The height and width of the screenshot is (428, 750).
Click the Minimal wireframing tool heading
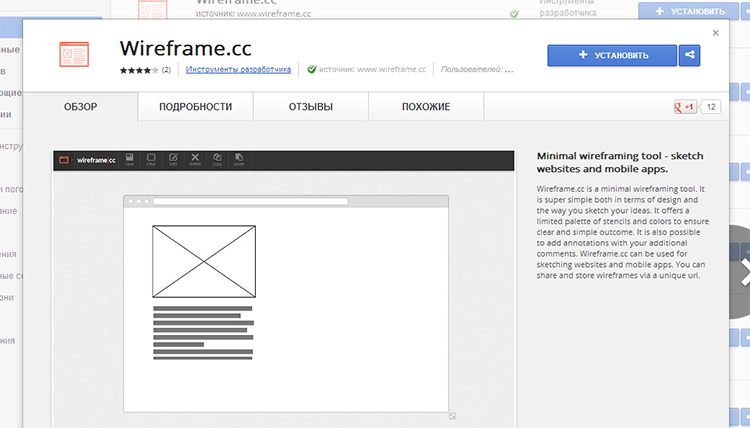click(x=620, y=162)
